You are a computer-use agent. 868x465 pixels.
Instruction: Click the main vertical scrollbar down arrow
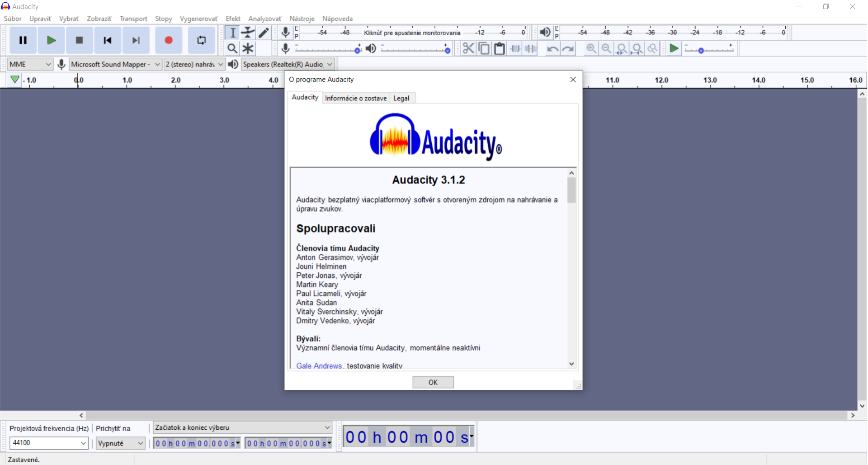(x=862, y=406)
